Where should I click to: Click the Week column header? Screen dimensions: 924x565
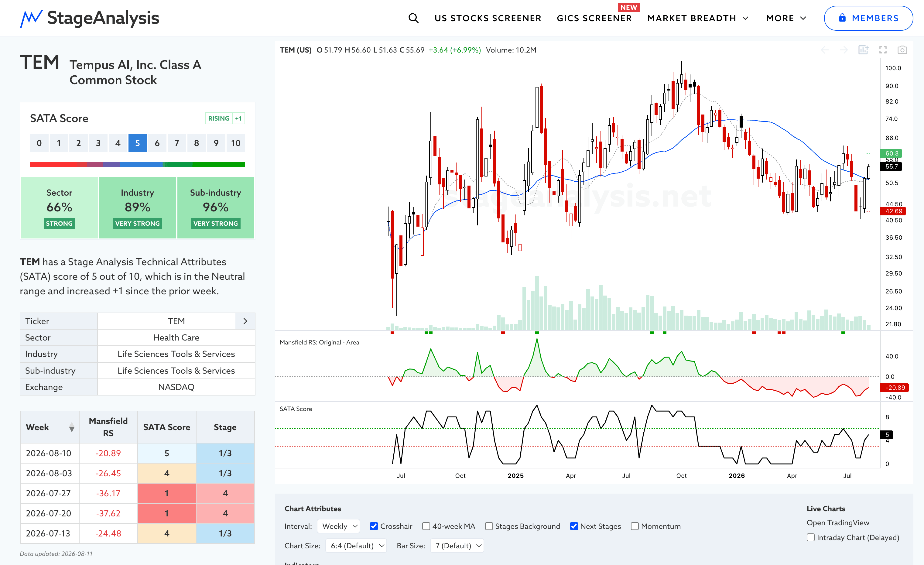pos(50,427)
